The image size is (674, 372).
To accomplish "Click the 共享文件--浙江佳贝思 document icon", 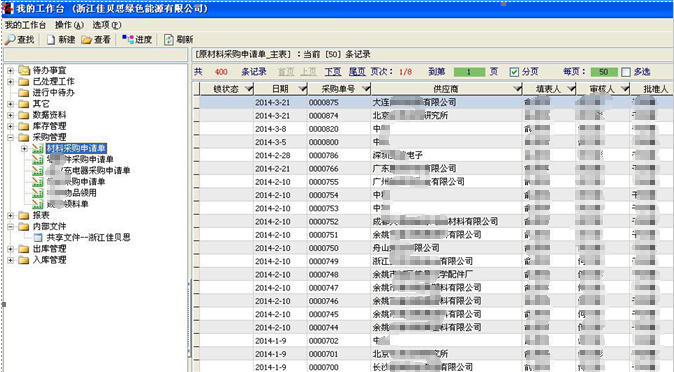I will pos(38,238).
